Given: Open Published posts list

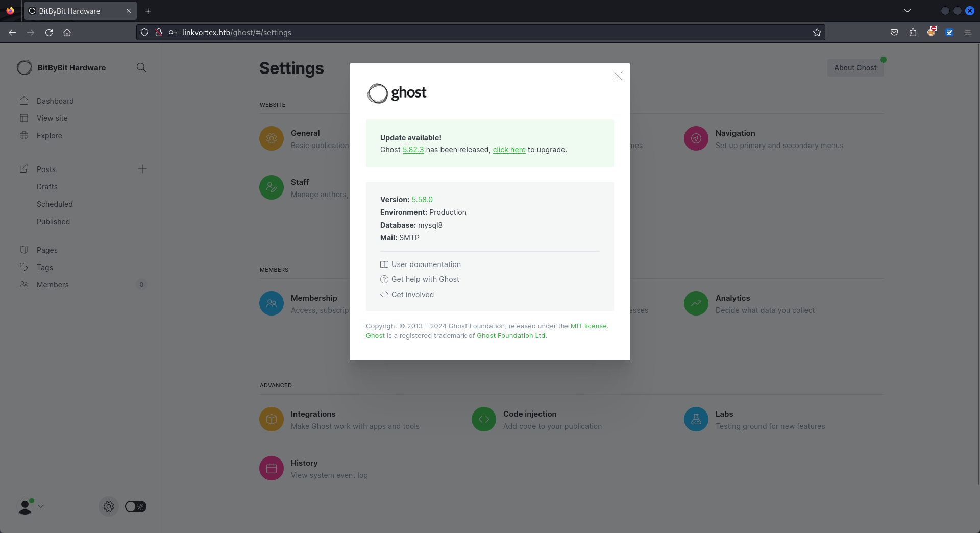Looking at the screenshot, I should 53,222.
